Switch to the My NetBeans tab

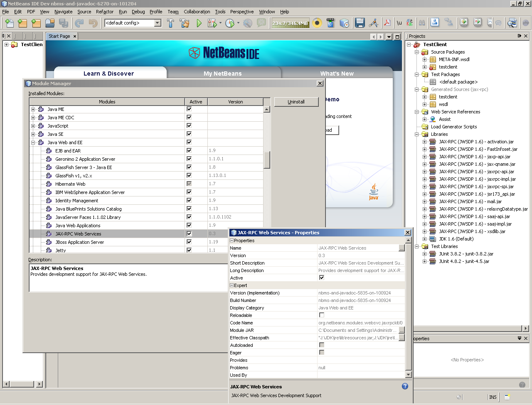[223, 74]
